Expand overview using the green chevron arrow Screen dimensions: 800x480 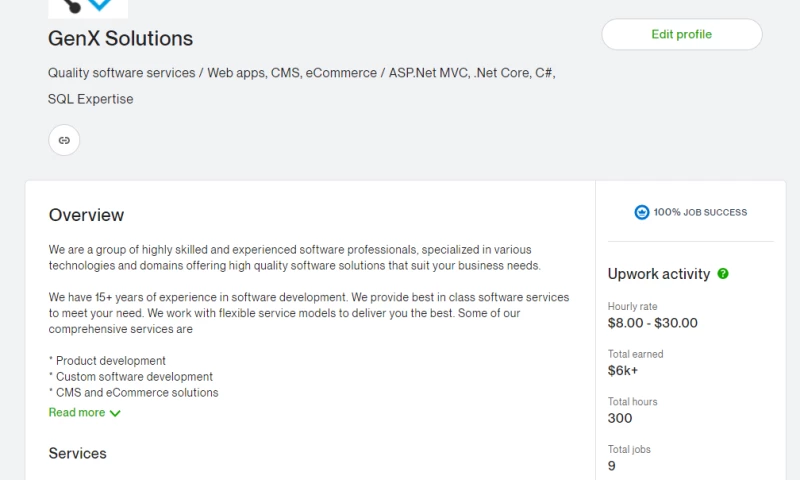[115, 413]
